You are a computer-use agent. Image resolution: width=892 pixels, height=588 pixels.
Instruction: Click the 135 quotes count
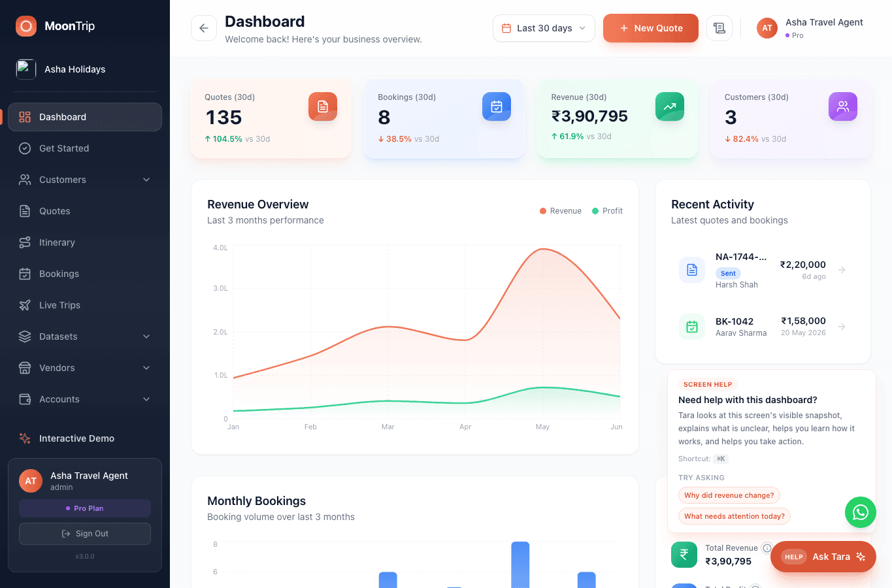tap(223, 118)
